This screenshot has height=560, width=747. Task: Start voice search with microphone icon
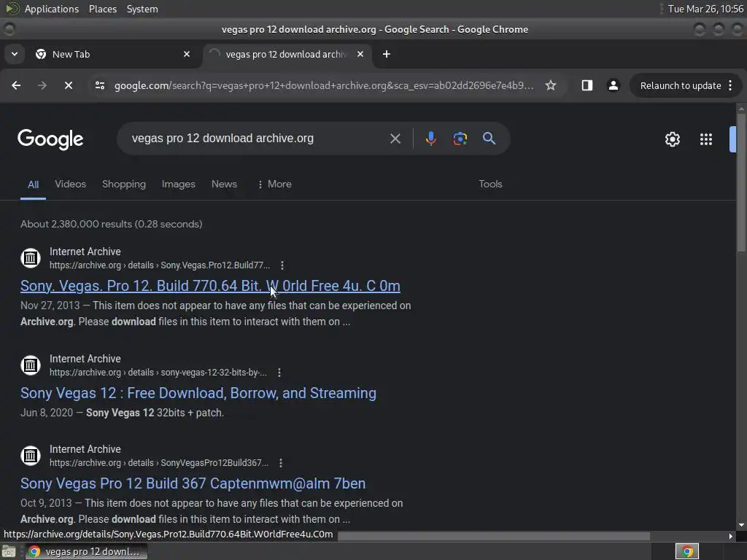(x=430, y=139)
